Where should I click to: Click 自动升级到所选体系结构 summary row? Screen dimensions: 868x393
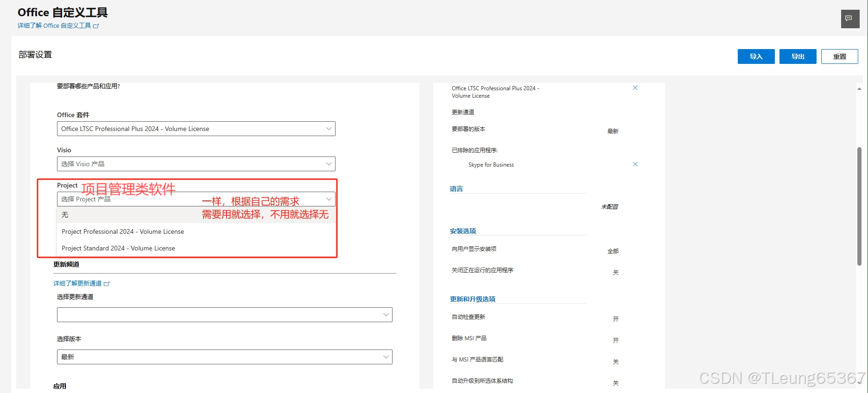(535, 381)
